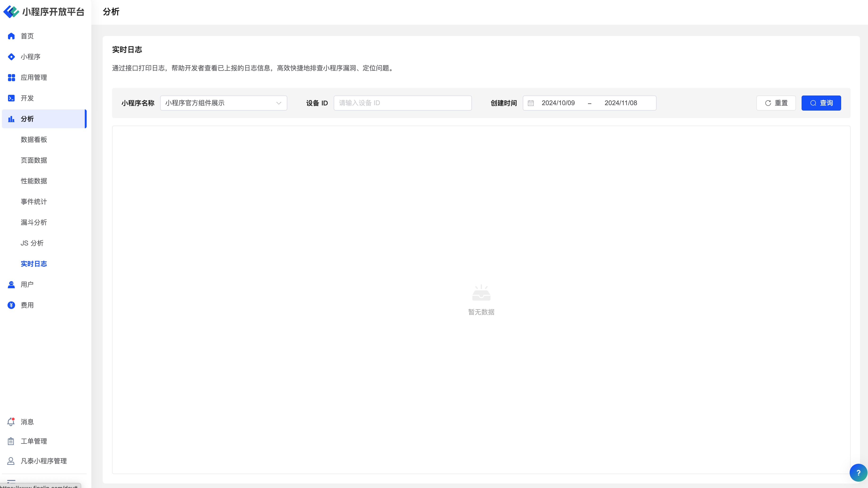Click the home icon in sidebar

pos(11,36)
